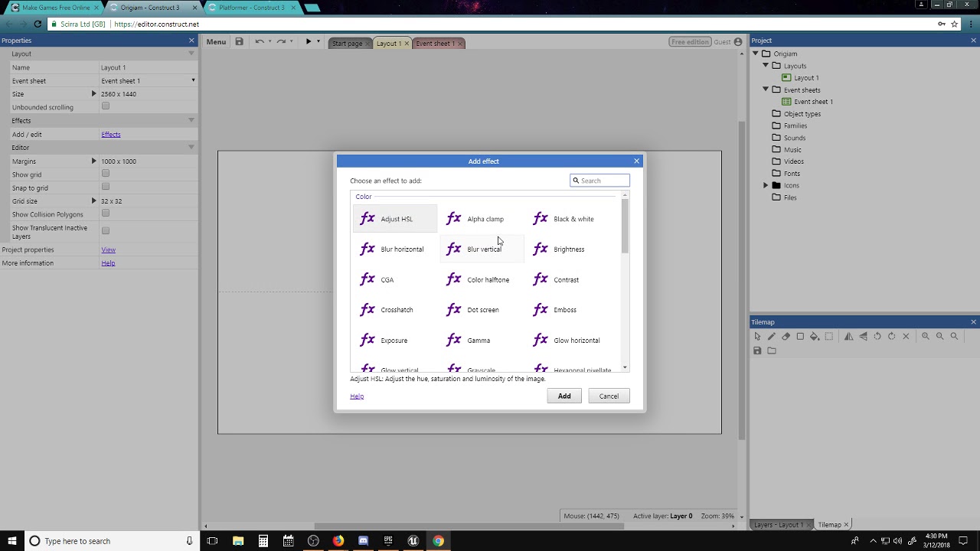
Task: Click the Redo arrow in toolbar
Action: 281,42
